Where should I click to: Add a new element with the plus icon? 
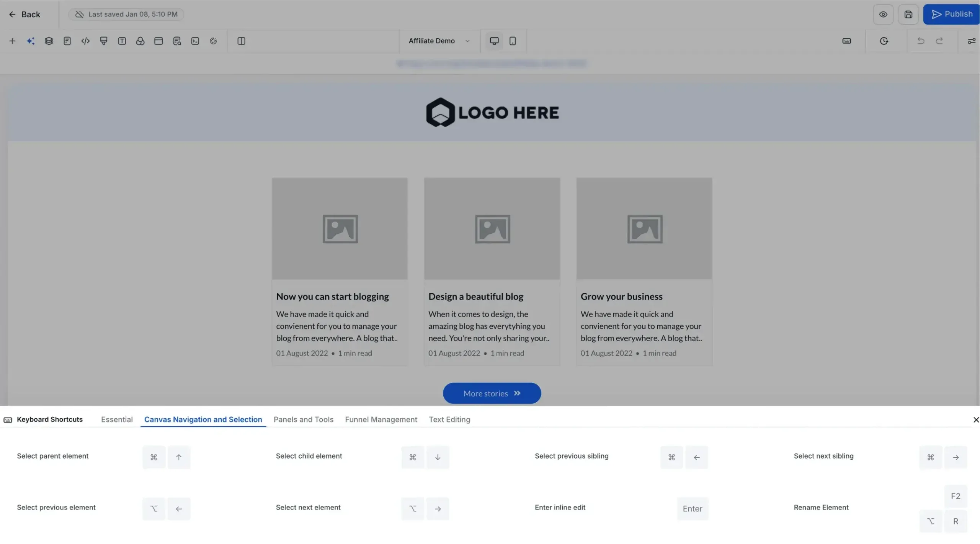(12, 41)
